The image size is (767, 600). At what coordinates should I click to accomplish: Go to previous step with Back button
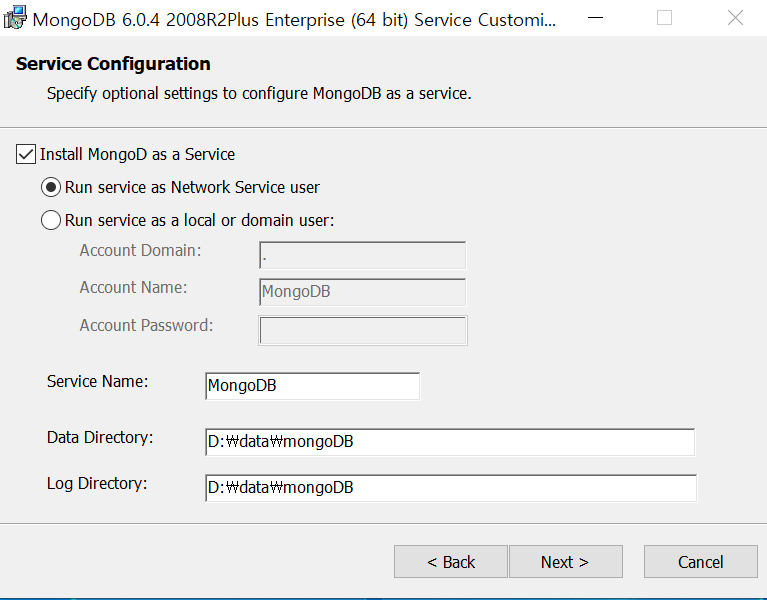pyautogui.click(x=451, y=562)
